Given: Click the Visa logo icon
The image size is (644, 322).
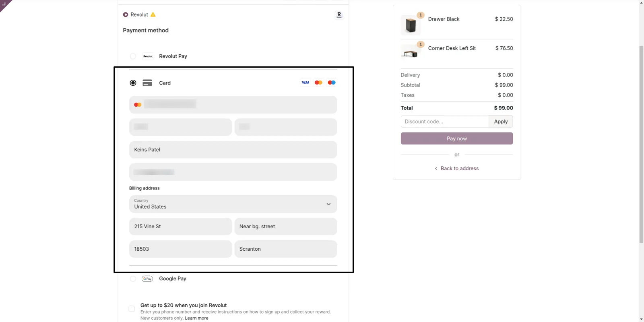Looking at the screenshot, I should coord(305,83).
